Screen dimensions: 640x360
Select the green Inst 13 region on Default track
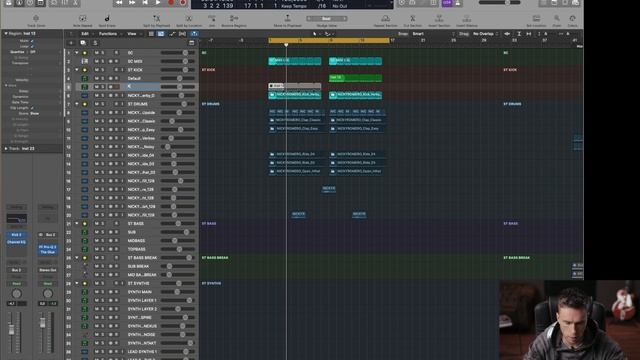point(356,78)
